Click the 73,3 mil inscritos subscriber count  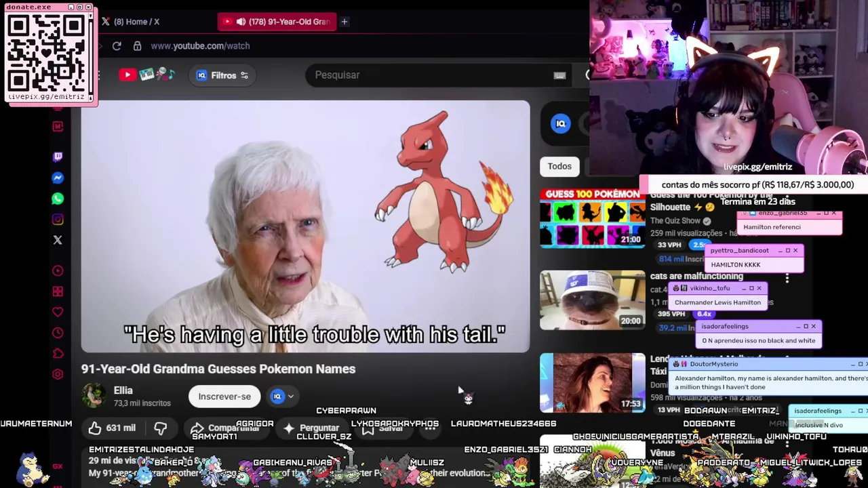(x=142, y=403)
